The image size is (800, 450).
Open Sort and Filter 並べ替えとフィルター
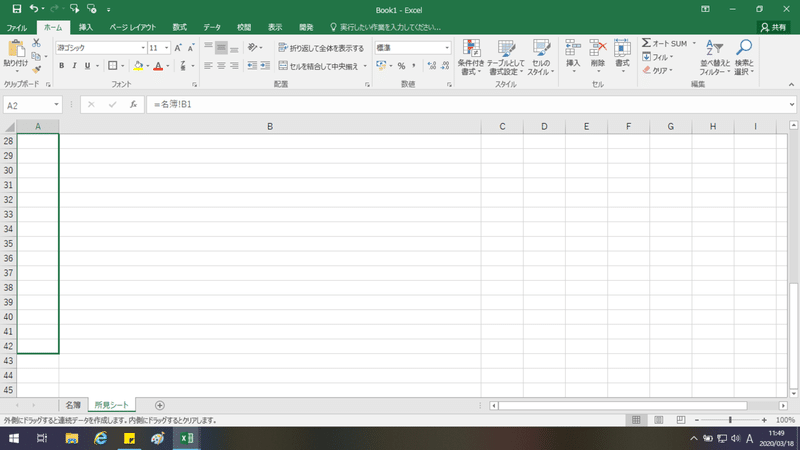(x=715, y=57)
